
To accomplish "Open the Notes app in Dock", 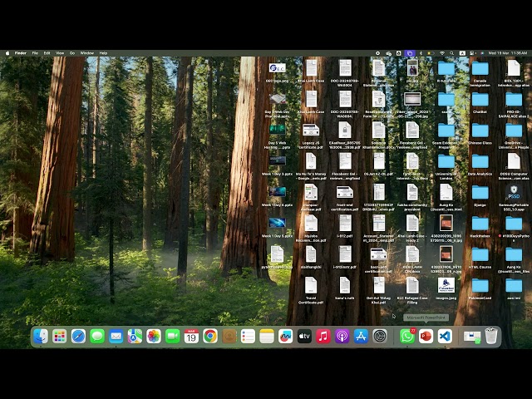I will pos(267,336).
